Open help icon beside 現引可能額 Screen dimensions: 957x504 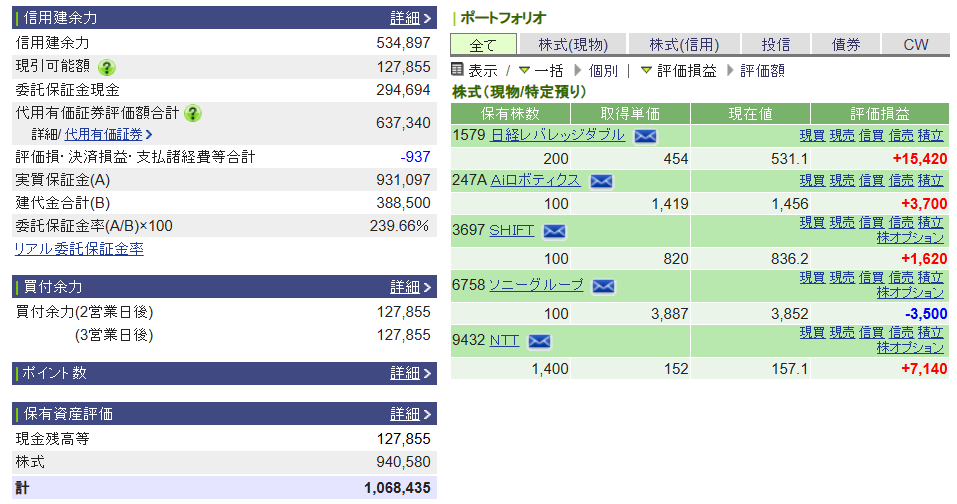107,67
